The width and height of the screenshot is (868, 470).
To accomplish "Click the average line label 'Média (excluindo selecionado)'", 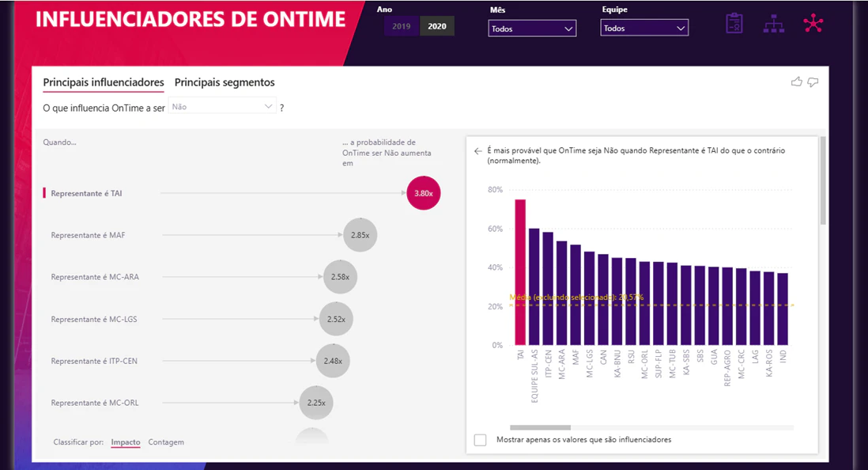I will 576,298.
